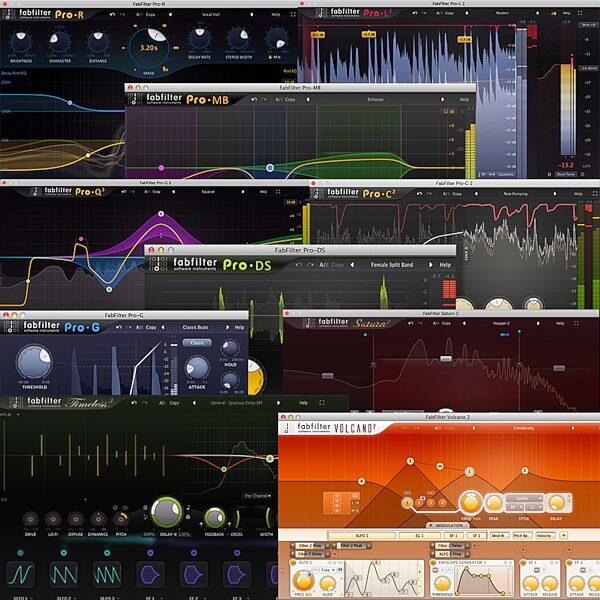Select the blue EQ band node in Pro-Q 3

109,289
